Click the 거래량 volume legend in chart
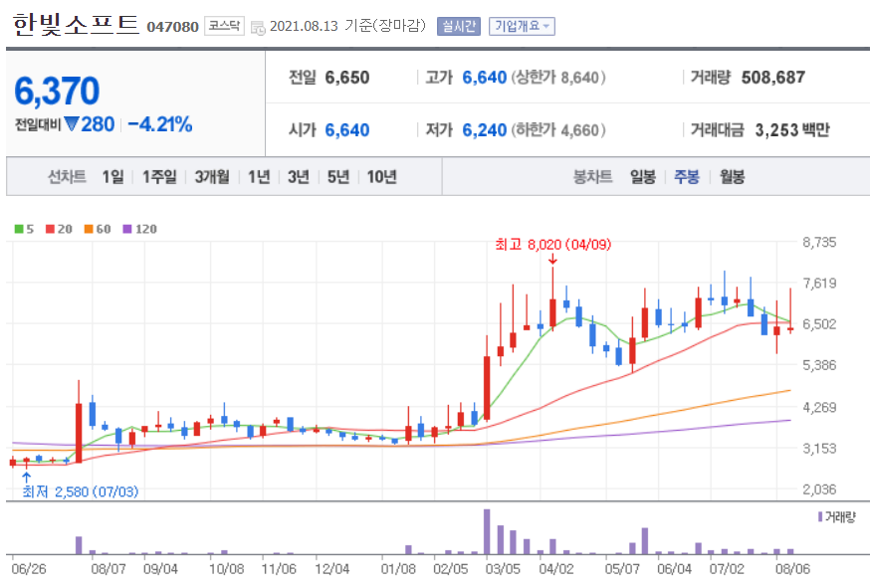 [x=837, y=517]
